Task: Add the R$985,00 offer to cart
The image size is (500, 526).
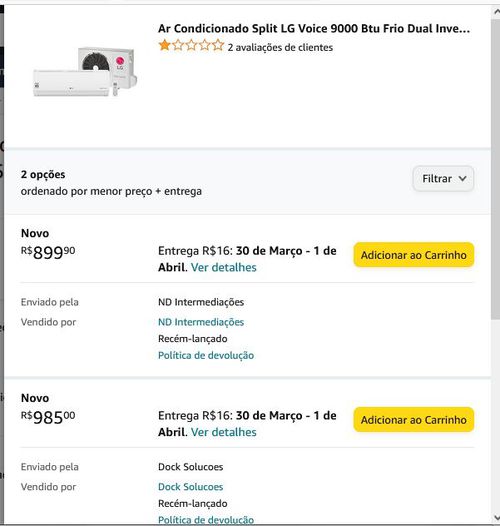Action: pos(414,420)
